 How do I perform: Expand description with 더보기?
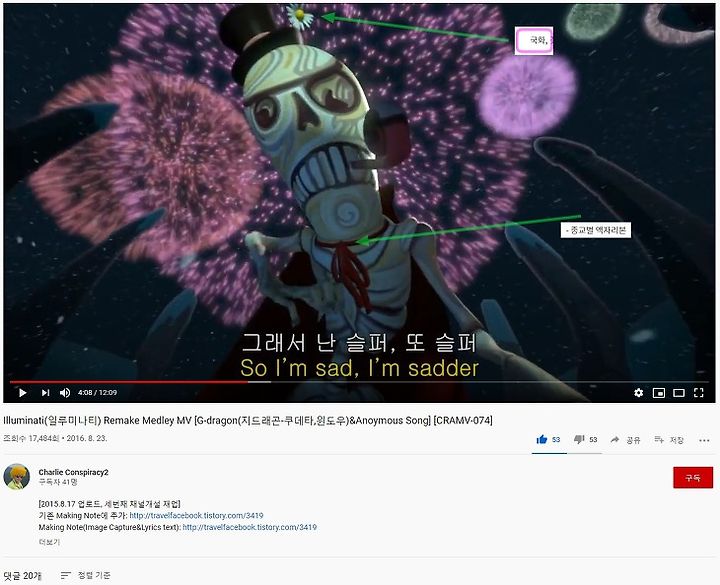(49, 542)
